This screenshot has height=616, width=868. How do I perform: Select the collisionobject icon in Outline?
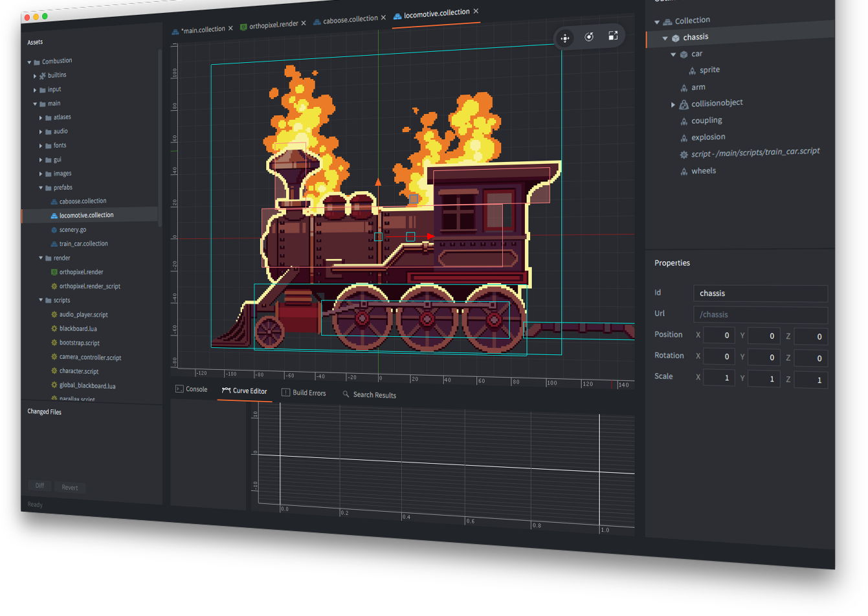click(x=684, y=104)
